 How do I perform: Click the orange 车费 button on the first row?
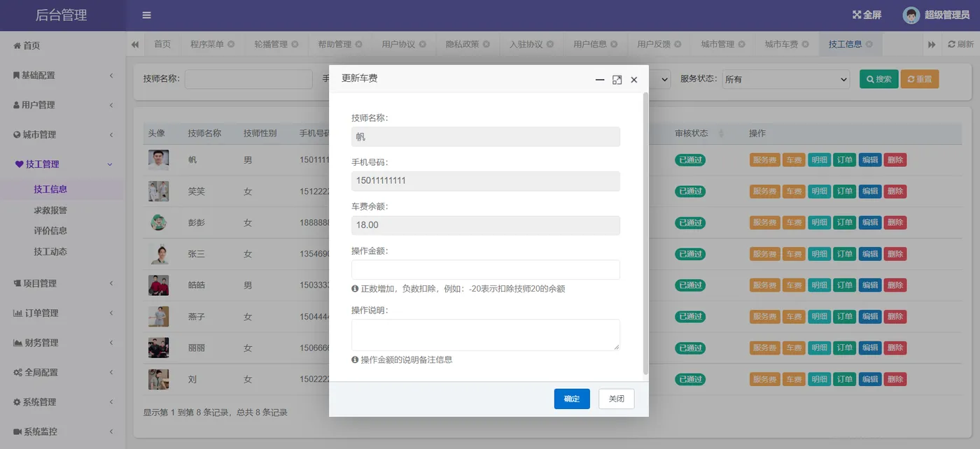click(x=793, y=159)
